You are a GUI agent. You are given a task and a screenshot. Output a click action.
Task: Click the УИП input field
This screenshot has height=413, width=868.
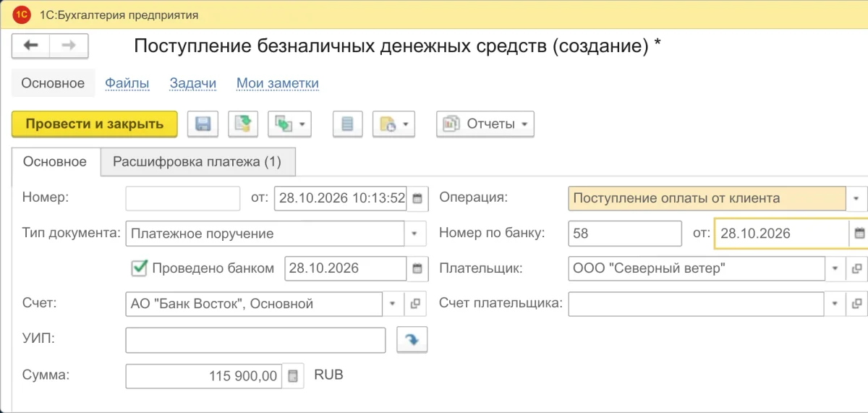pos(255,340)
